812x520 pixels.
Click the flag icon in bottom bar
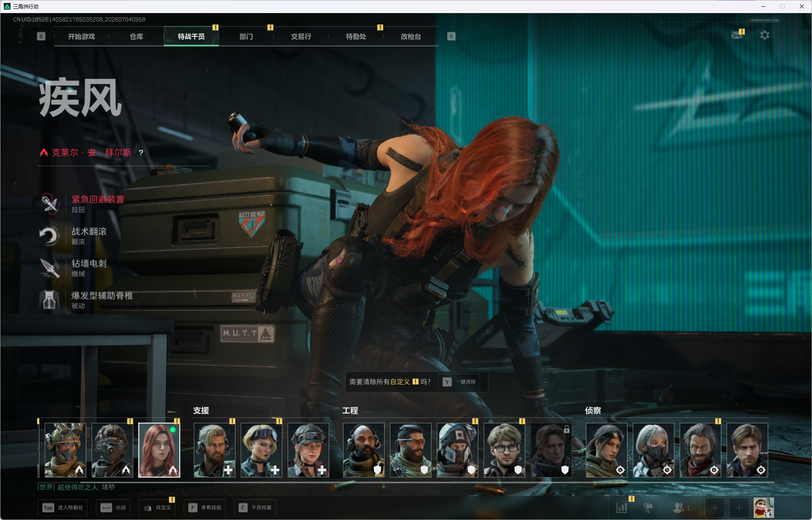(648, 508)
